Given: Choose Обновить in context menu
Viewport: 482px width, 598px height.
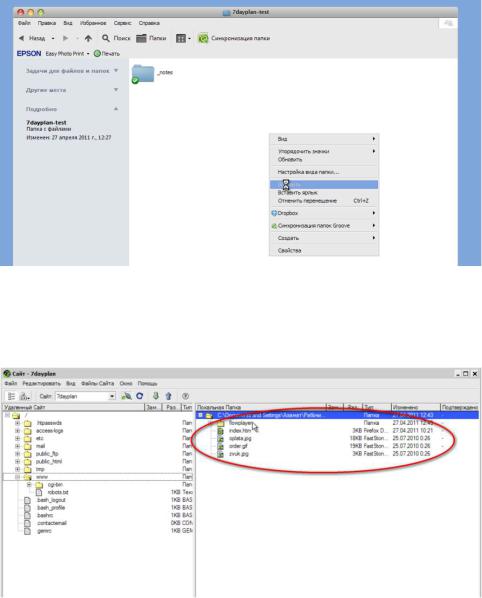Looking at the screenshot, I should click(324, 159).
